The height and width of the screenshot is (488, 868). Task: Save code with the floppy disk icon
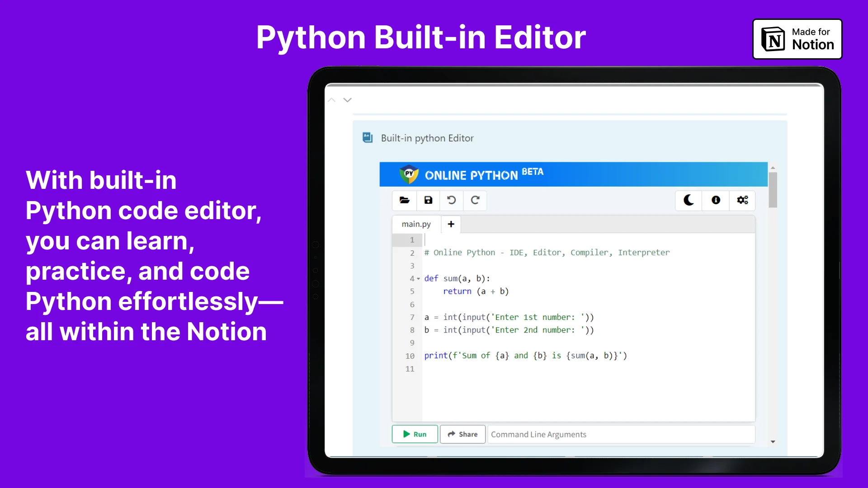[x=428, y=200]
